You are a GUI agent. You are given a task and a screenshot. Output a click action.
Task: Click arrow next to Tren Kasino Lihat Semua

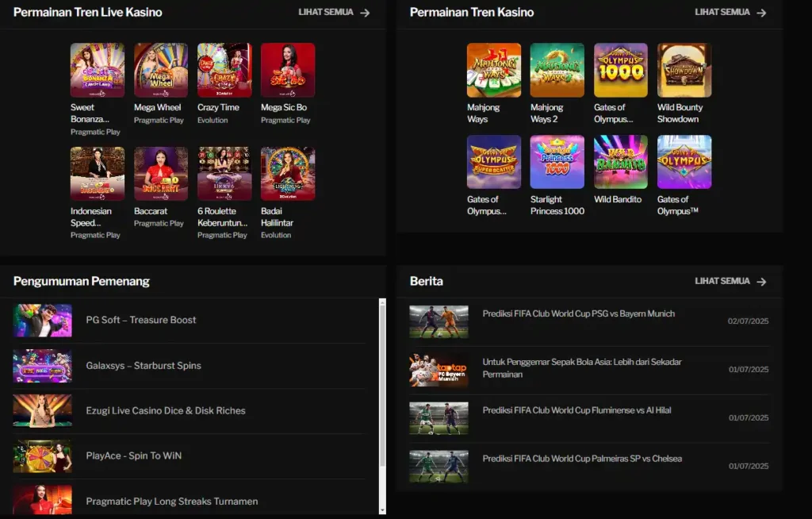pos(761,13)
